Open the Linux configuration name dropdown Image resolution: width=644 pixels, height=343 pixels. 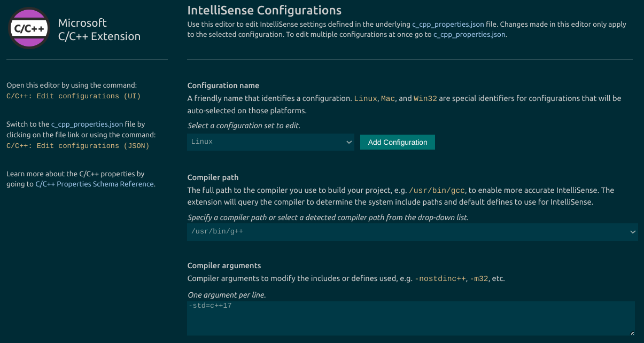tap(270, 142)
